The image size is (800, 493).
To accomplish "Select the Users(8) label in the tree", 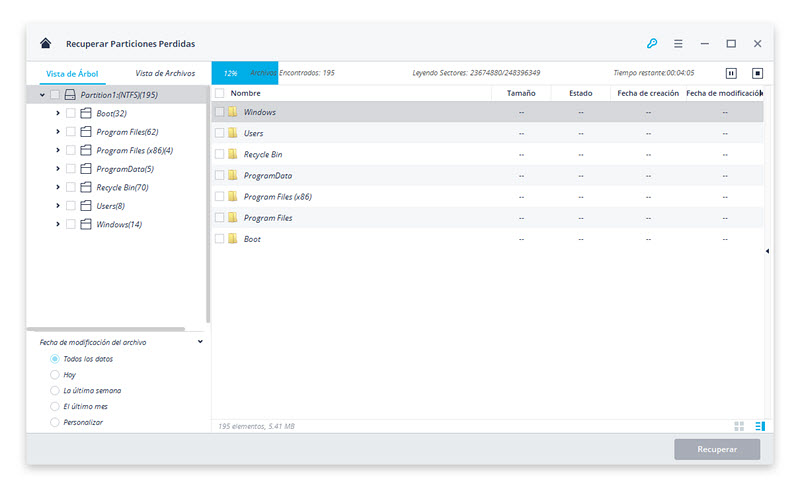I will click(x=111, y=206).
